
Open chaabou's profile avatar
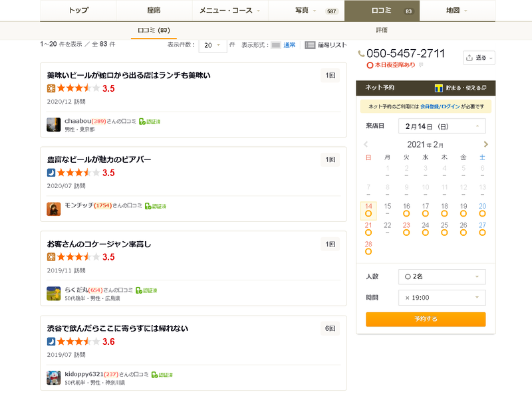click(x=54, y=124)
